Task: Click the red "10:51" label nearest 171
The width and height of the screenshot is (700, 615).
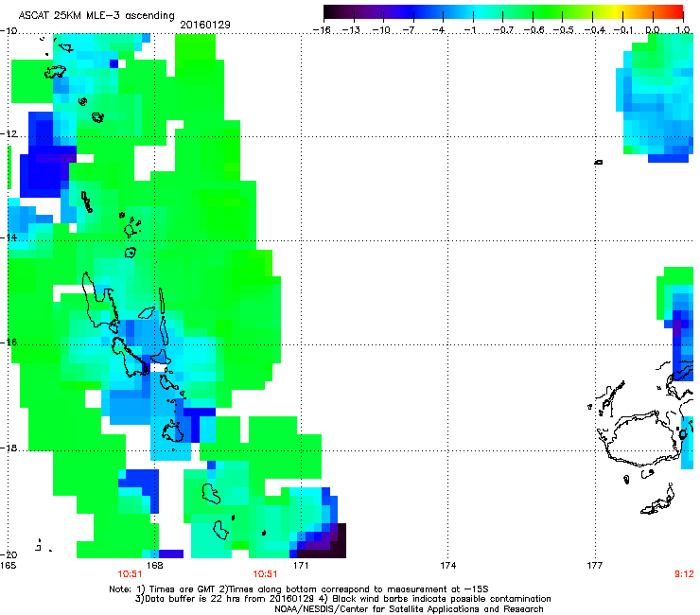Action: tap(265, 574)
